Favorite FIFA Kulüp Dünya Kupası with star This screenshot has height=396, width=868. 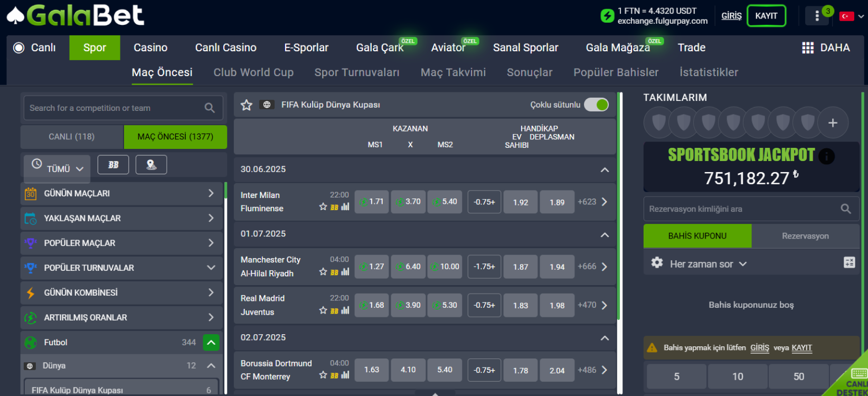(x=247, y=105)
